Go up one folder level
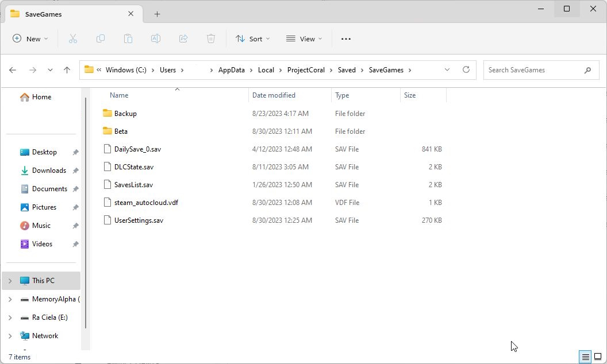This screenshot has width=607, height=364. (67, 70)
